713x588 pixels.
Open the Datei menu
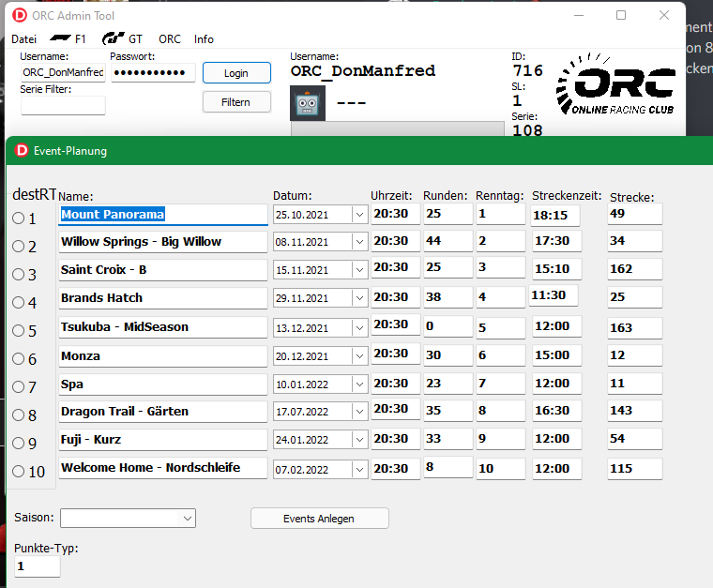pos(23,39)
